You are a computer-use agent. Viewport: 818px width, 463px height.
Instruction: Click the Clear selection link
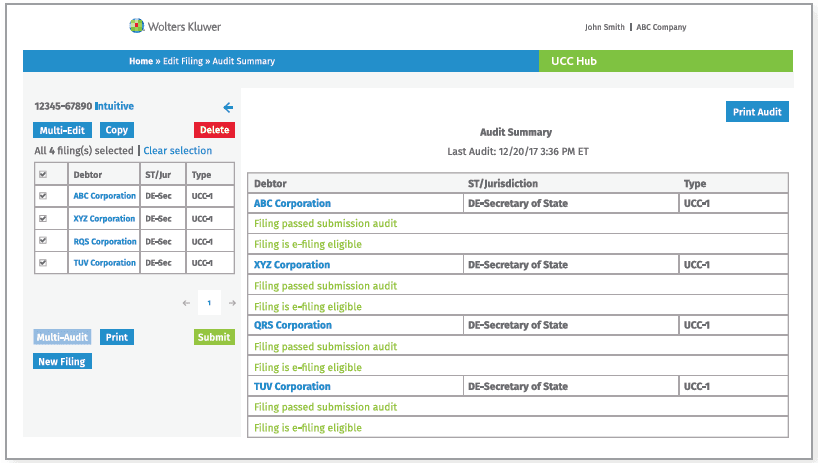pyautogui.click(x=177, y=151)
